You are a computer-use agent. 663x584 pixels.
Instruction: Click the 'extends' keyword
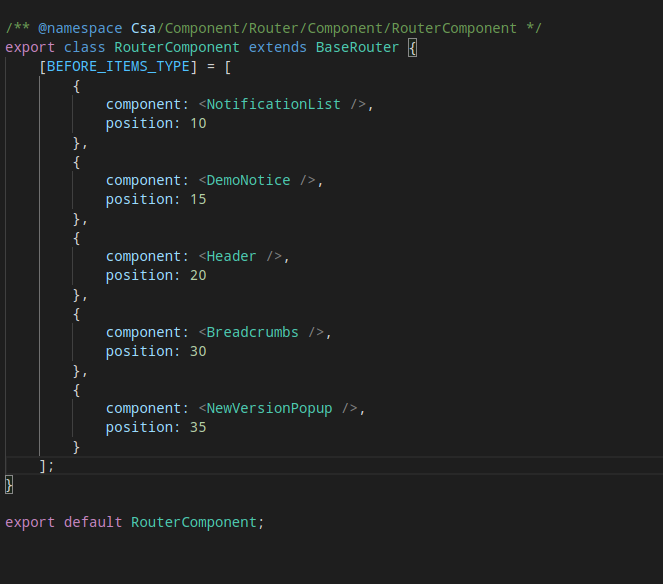click(x=277, y=47)
